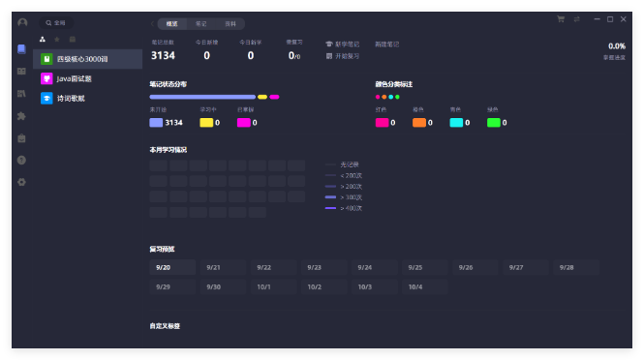Click the <200次 legend entry
Viewport: 644px width, 360px height.
344,176
